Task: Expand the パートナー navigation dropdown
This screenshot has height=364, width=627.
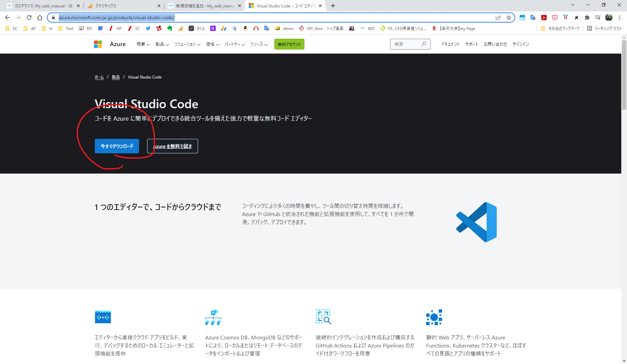Action: click(235, 44)
